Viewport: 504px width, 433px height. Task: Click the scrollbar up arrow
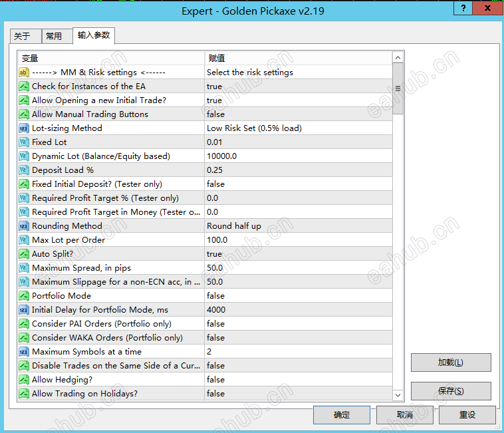coord(398,58)
